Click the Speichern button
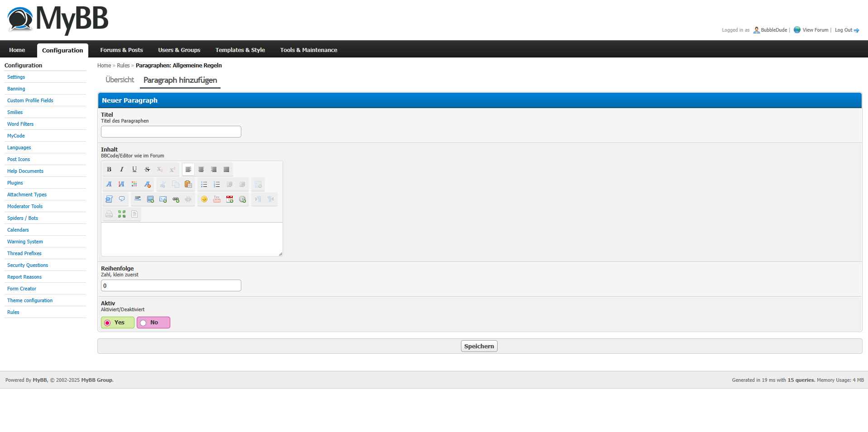 click(479, 346)
